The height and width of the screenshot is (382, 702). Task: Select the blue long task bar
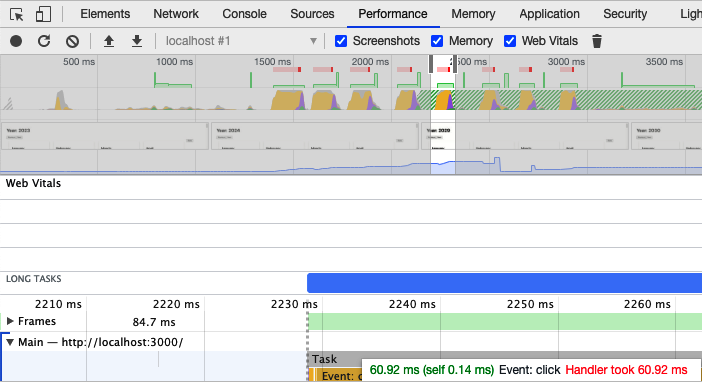[x=505, y=283]
